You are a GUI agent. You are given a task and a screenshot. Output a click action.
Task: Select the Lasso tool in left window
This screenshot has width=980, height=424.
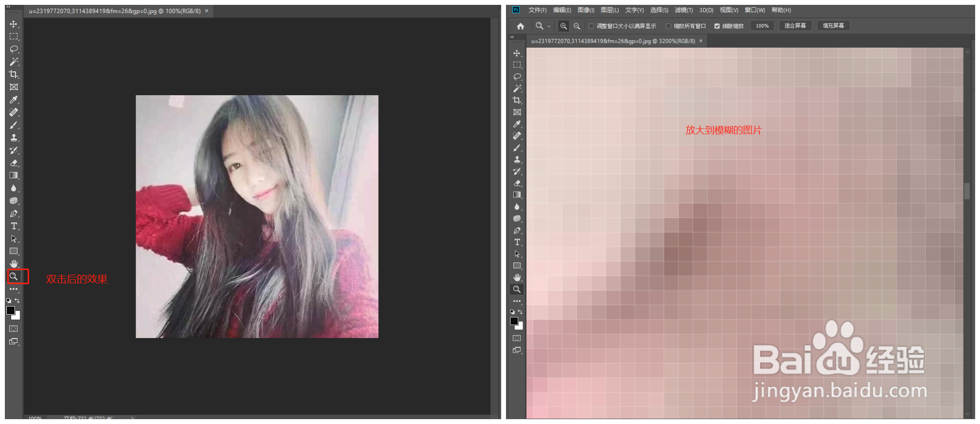14,49
